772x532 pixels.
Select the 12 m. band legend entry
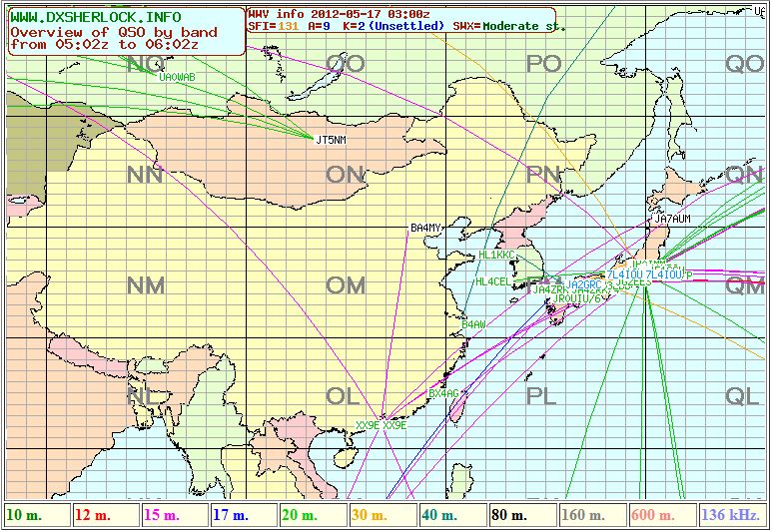(x=105, y=515)
